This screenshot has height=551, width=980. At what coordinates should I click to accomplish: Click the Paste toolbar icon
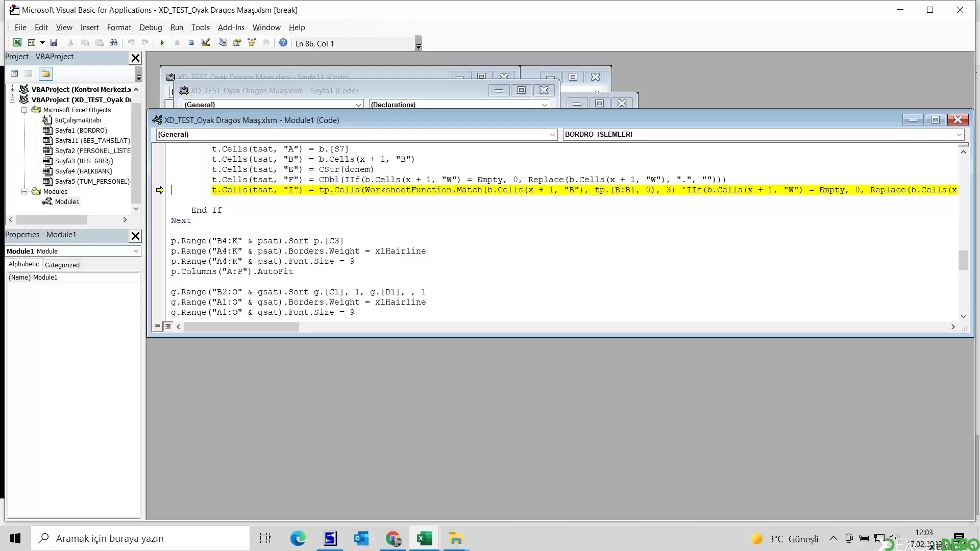pyautogui.click(x=100, y=43)
